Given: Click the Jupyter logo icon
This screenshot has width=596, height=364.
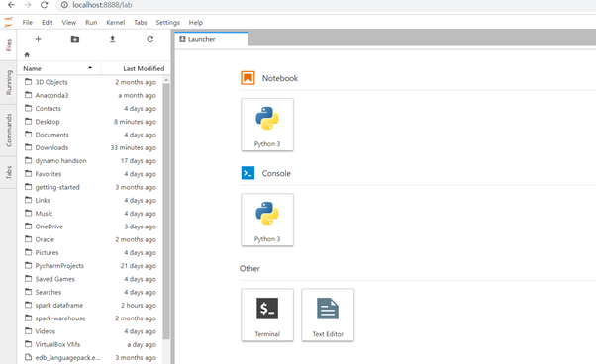Looking at the screenshot, I should click(8, 22).
